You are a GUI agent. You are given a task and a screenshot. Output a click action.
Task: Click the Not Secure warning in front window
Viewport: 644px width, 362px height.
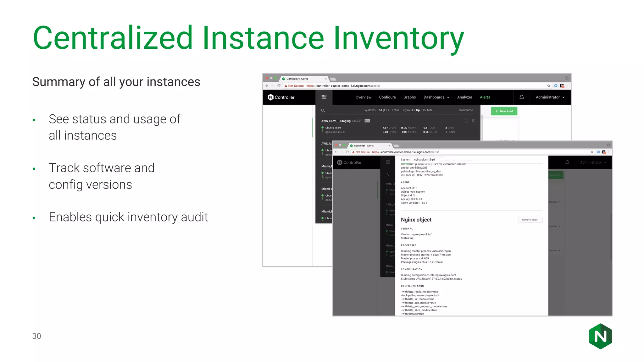click(x=361, y=152)
